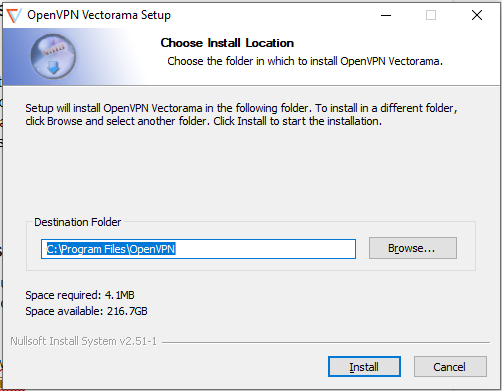The height and width of the screenshot is (391, 502).
Task: Click the "OpenVPN Vectorama Setup" window title text
Action: pos(99,15)
